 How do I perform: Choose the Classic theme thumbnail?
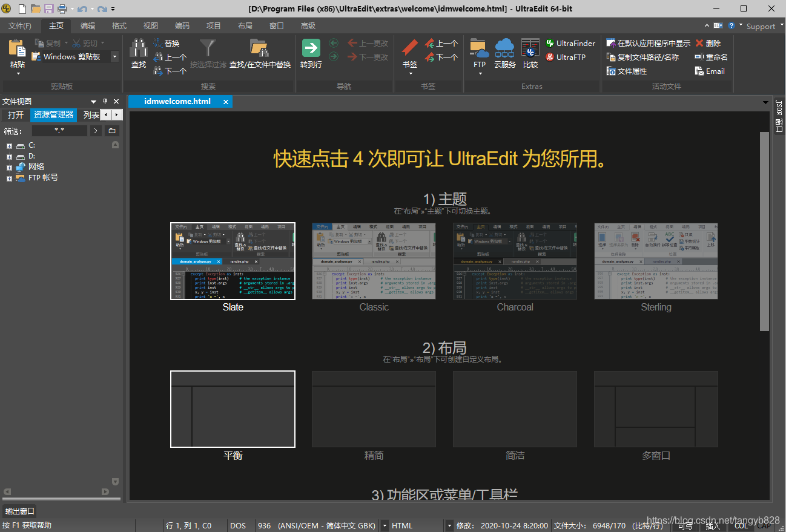(374, 261)
